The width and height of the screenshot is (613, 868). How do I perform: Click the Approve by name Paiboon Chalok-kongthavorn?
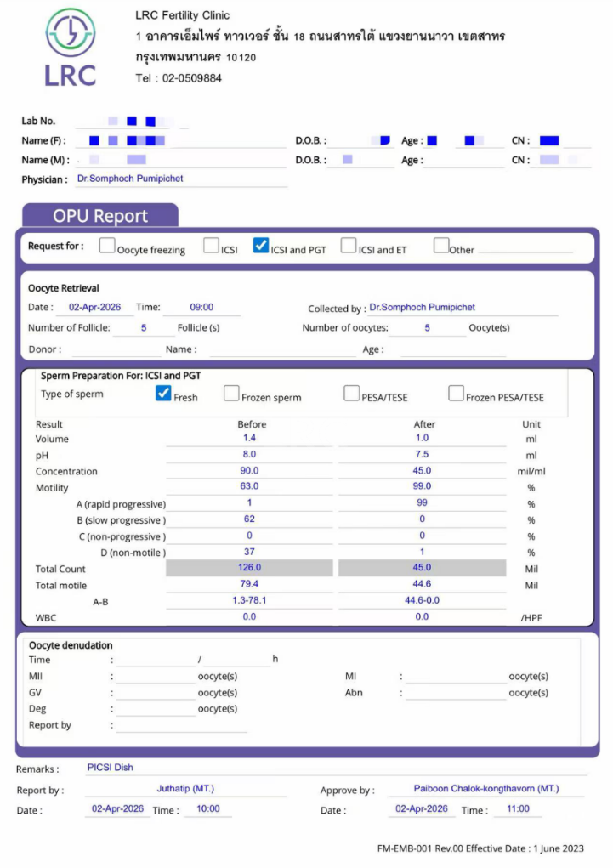coord(486,789)
